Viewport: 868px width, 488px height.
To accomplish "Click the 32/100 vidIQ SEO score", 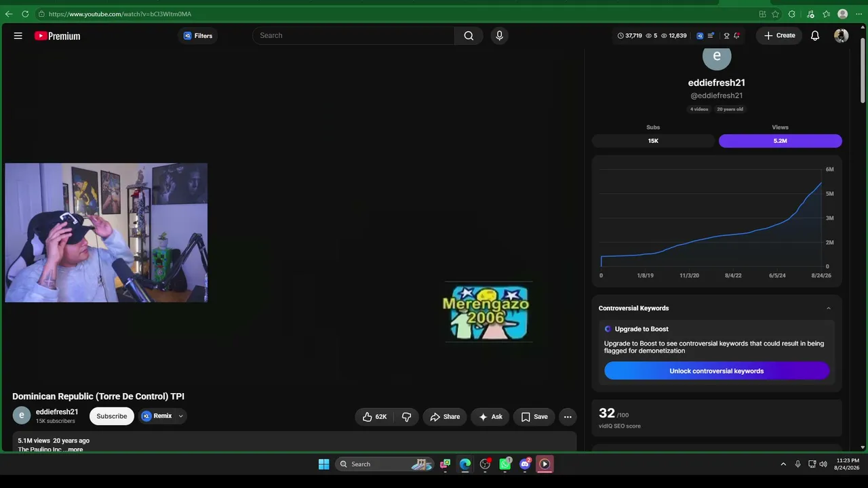I will click(614, 413).
